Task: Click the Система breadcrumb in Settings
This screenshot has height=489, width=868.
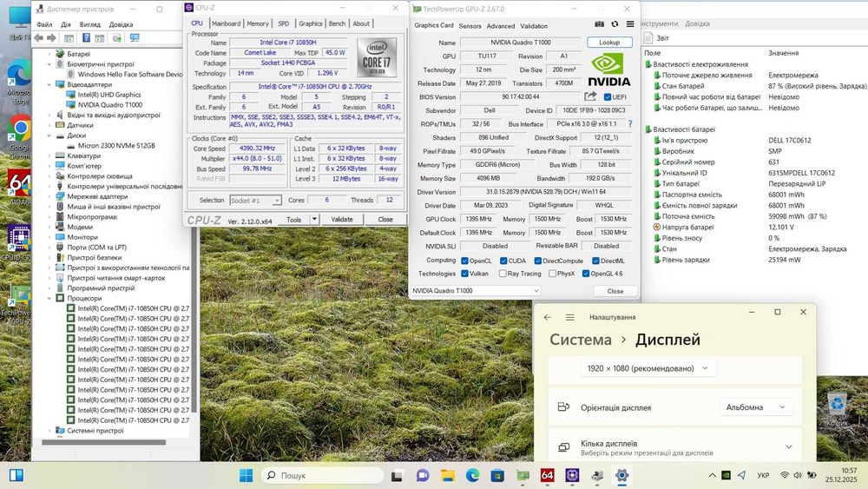Action: pyautogui.click(x=580, y=340)
